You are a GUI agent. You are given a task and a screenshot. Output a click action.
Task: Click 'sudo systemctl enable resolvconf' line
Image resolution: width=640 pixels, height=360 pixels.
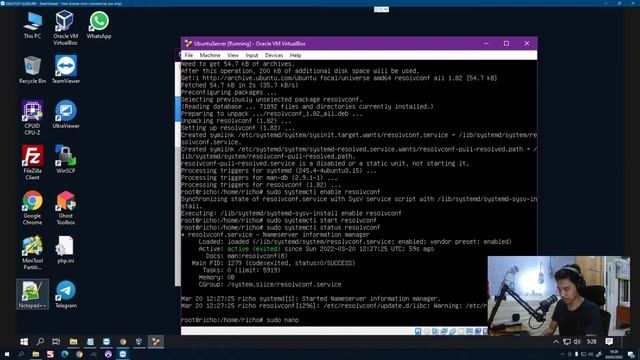tap(280, 192)
